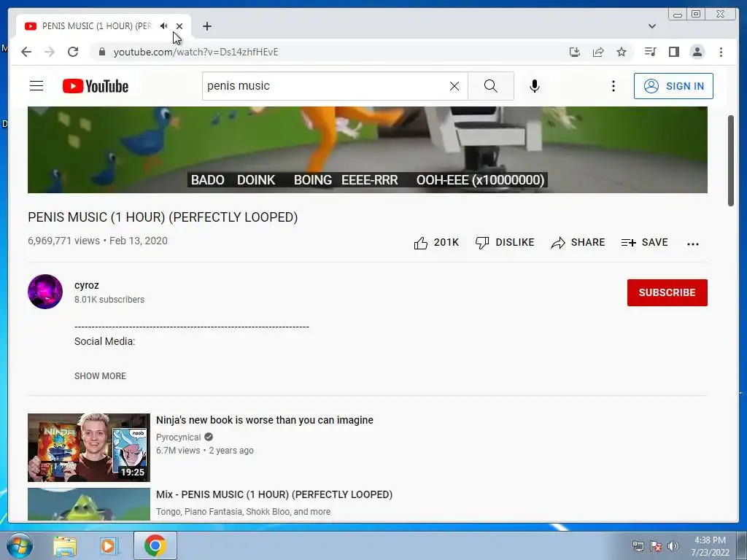
Task: Open more actions ellipsis below the video
Action: coord(693,244)
